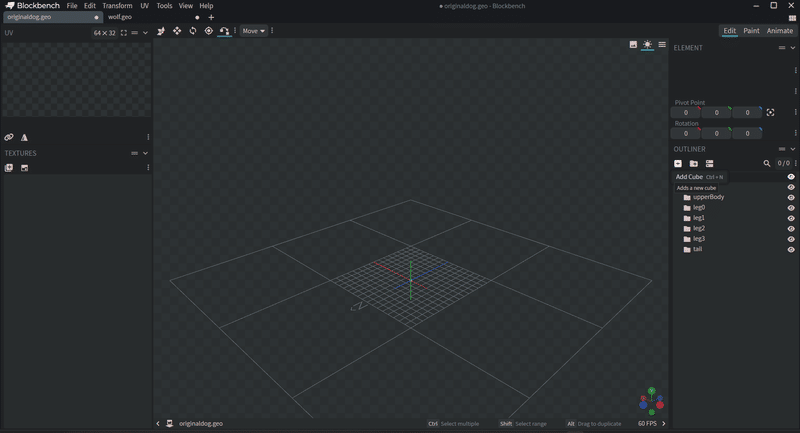The image size is (800, 433).
Task: Open the Textures toolbar kebab menu
Action: click(x=148, y=167)
